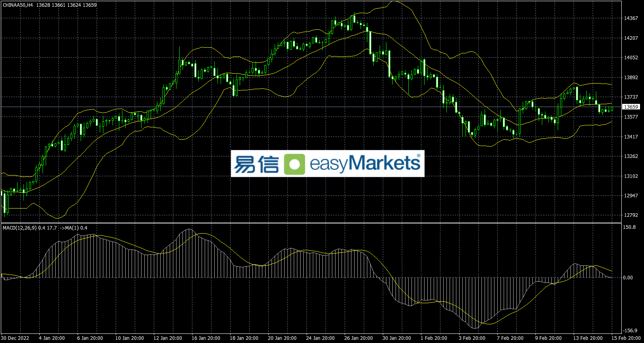The image size is (644, 343).
Task: Click the 24 Jan 20:00 time label
Action: point(320,338)
